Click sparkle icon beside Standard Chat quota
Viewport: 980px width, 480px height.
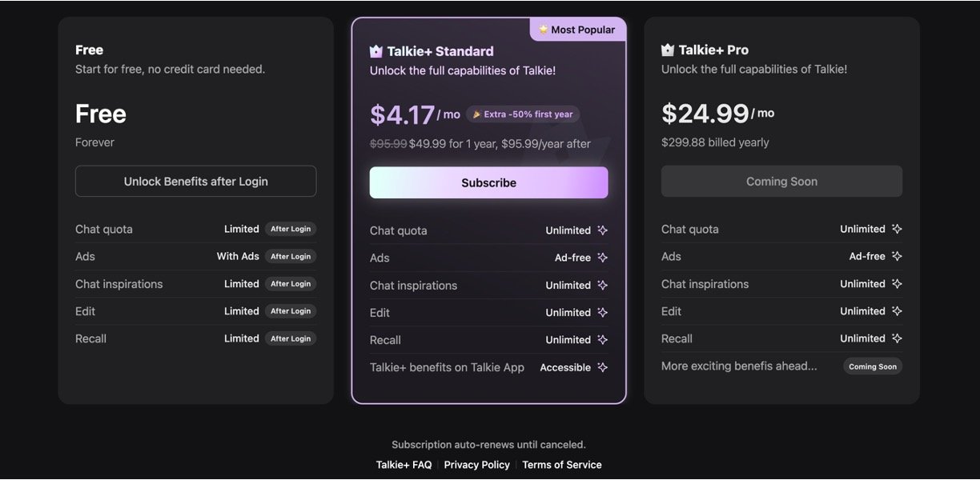[x=602, y=230]
